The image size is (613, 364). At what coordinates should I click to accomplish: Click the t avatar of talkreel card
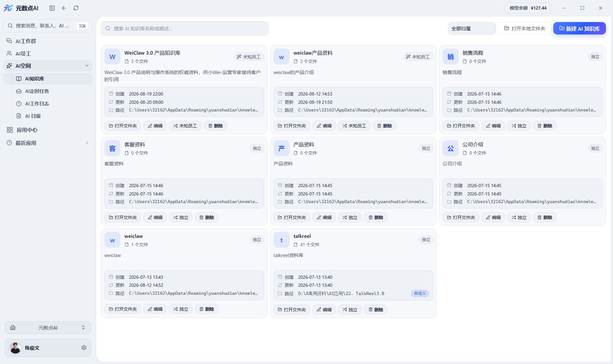pyautogui.click(x=281, y=240)
